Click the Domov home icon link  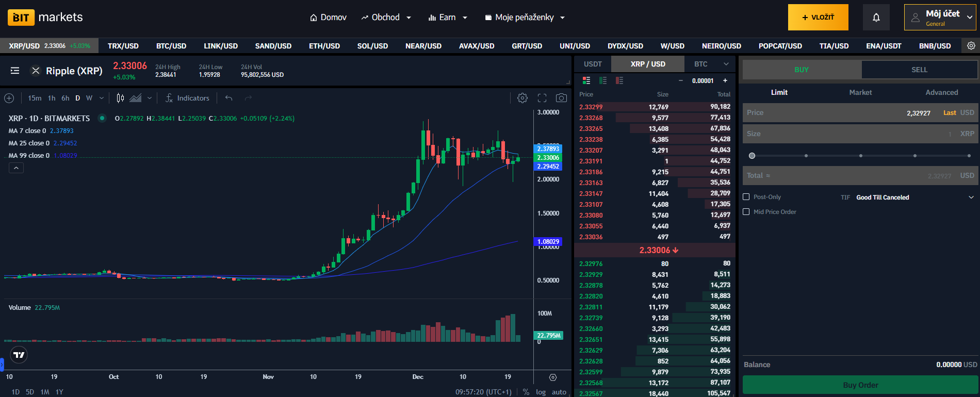pyautogui.click(x=328, y=18)
